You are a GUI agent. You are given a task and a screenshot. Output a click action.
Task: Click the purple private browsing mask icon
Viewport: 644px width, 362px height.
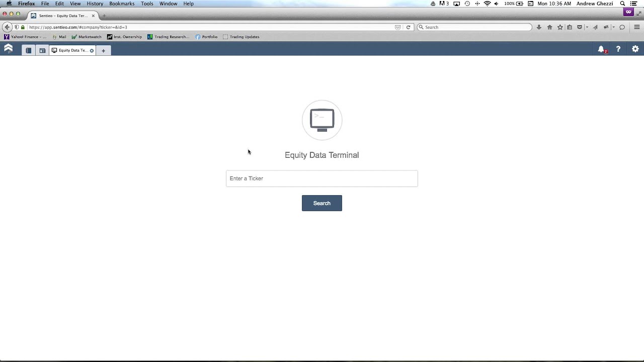coord(628,12)
